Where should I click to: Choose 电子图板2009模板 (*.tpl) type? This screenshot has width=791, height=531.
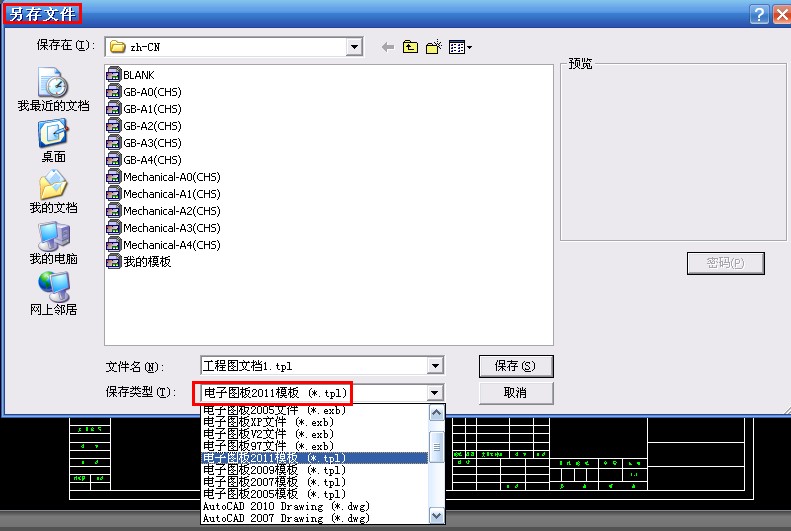[274, 469]
